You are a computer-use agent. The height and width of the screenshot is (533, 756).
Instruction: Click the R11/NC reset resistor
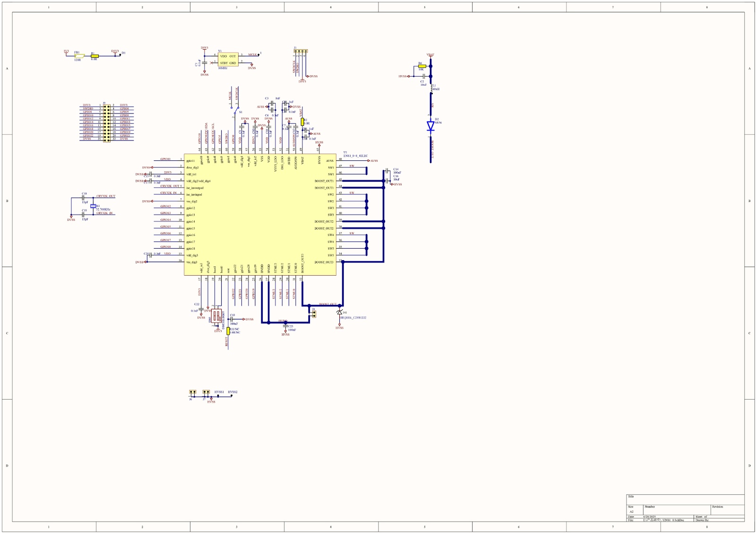coord(228,331)
